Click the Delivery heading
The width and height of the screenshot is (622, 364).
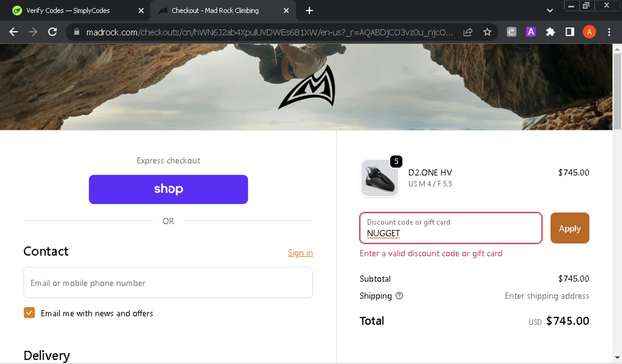tap(47, 356)
